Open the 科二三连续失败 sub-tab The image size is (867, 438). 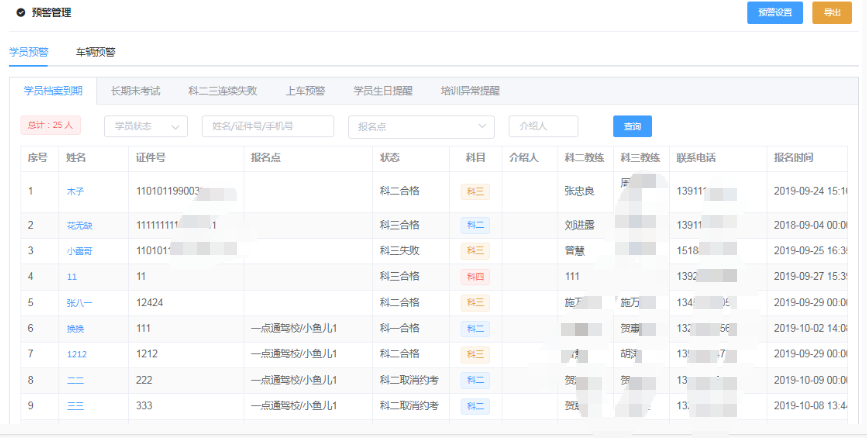pyautogui.click(x=223, y=91)
